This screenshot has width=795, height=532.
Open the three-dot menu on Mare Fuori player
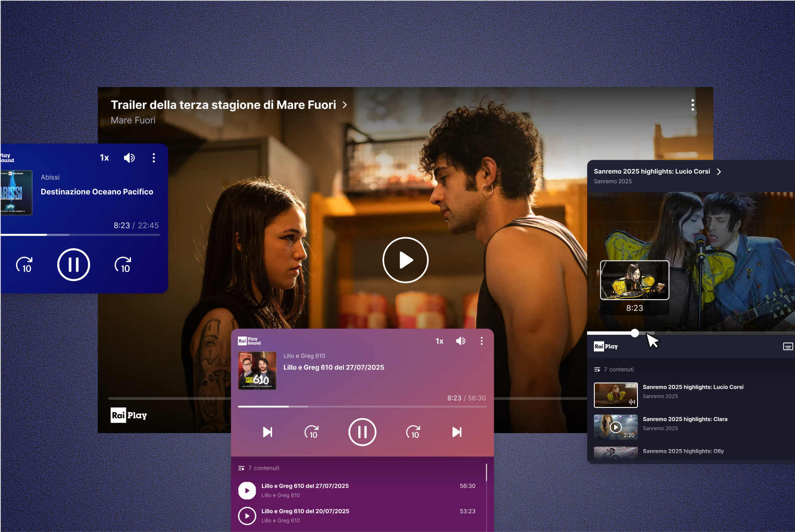(x=692, y=105)
